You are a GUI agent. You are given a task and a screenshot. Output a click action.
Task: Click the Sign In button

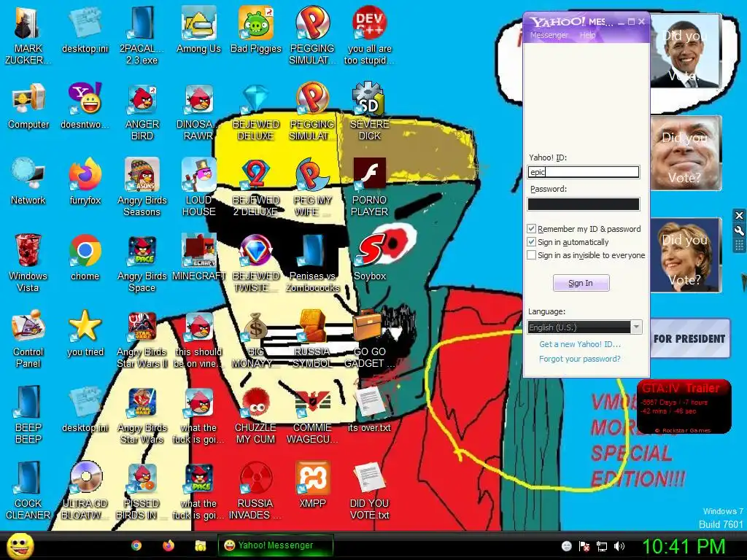[x=581, y=283]
